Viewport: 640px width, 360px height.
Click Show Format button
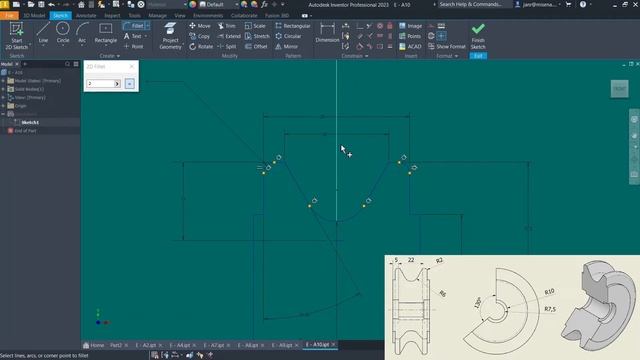coord(447,47)
